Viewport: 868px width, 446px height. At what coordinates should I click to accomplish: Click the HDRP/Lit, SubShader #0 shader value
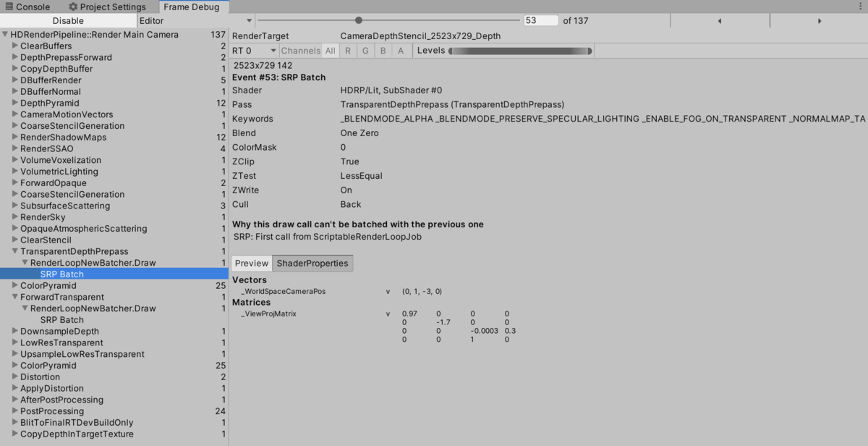point(391,91)
